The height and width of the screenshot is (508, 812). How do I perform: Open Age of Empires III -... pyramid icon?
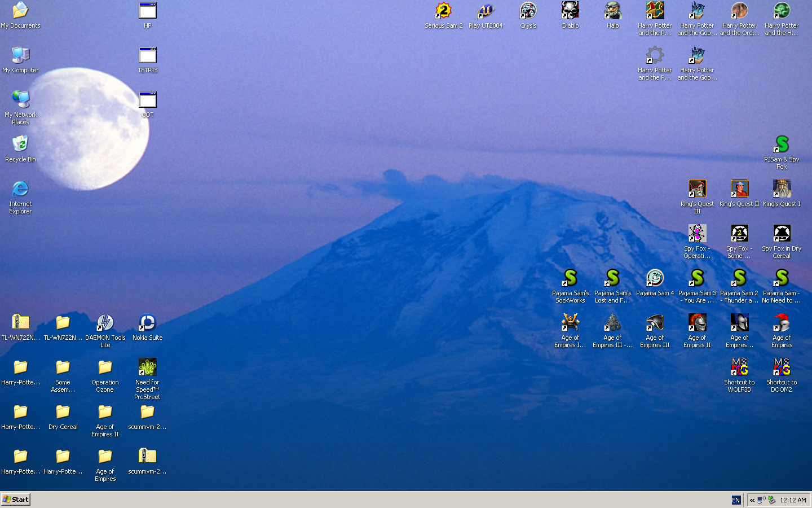[612, 330]
